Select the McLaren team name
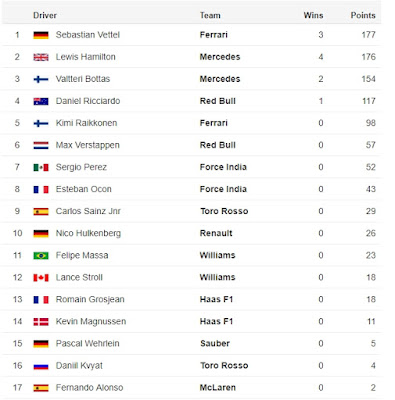Screen dimensions: 395x400 (x=218, y=388)
